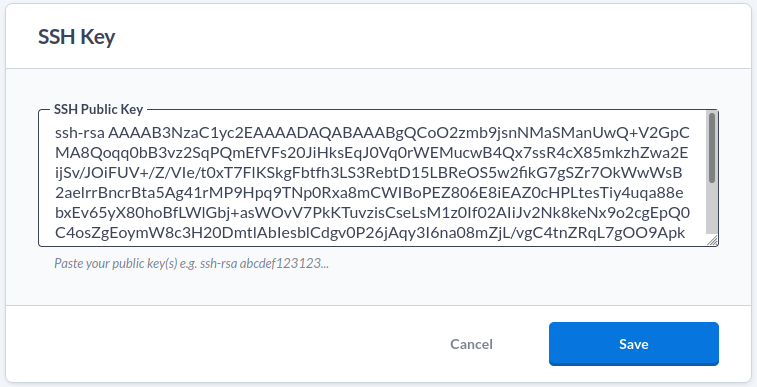Click the key field's scrollbar thumb
This screenshot has width=757, height=387.
click(712, 148)
